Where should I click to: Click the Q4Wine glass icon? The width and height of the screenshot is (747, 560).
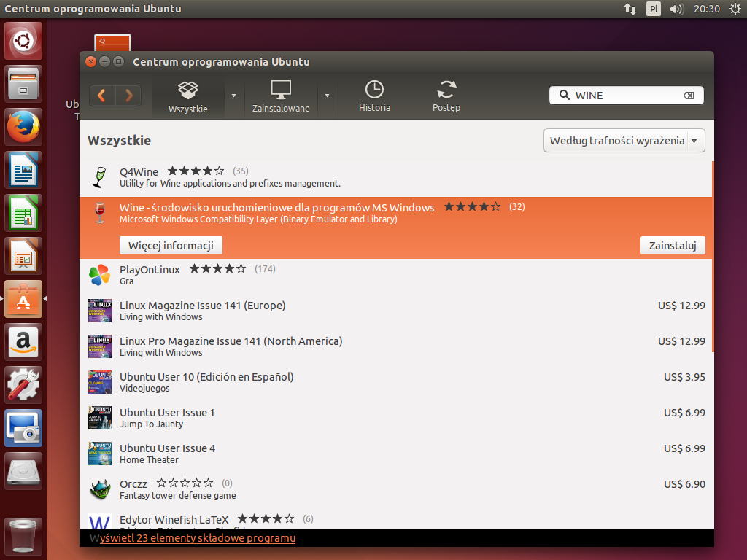(x=99, y=176)
